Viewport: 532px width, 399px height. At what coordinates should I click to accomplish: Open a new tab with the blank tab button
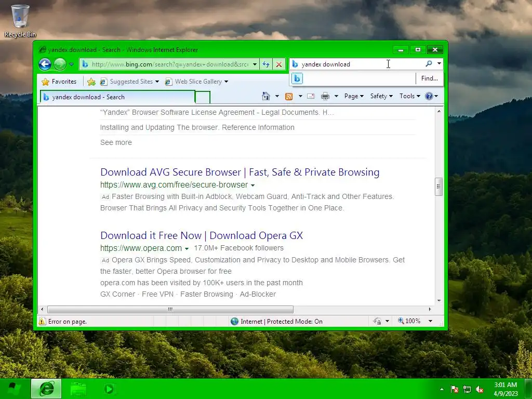(203, 97)
